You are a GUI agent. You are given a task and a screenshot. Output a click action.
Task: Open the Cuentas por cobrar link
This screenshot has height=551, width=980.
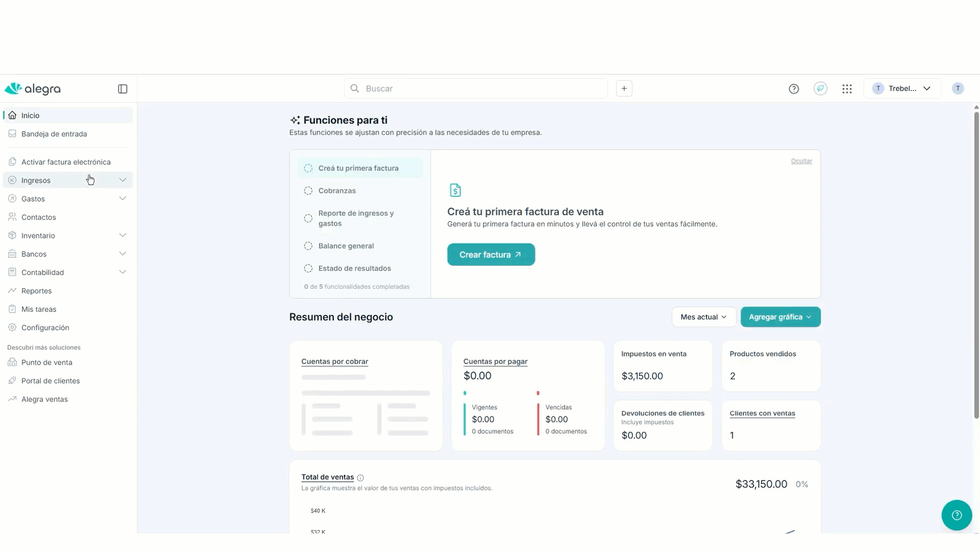(x=335, y=361)
